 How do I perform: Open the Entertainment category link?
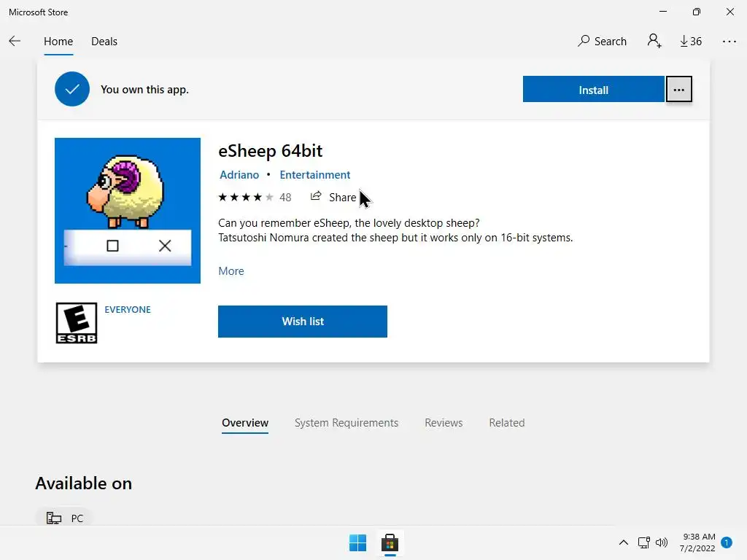point(315,175)
